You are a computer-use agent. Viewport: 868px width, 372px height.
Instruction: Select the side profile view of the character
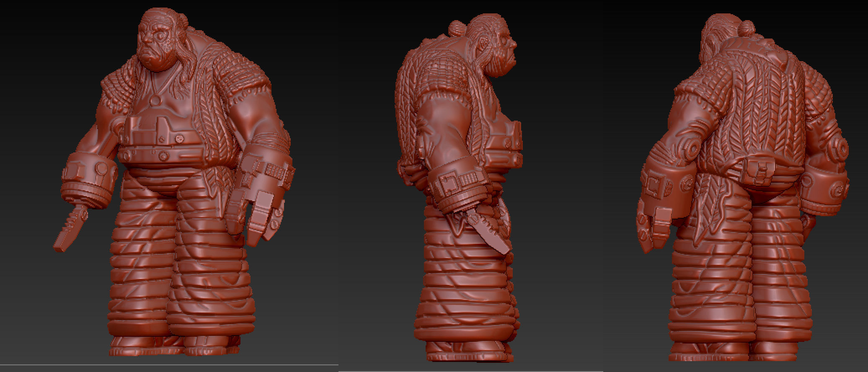(460, 189)
